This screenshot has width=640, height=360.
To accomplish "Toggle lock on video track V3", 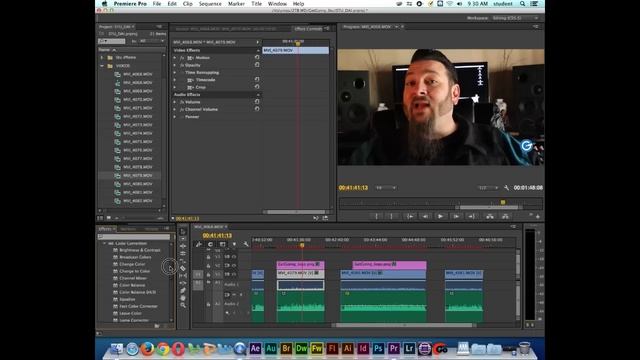I will pyautogui.click(x=209, y=257).
